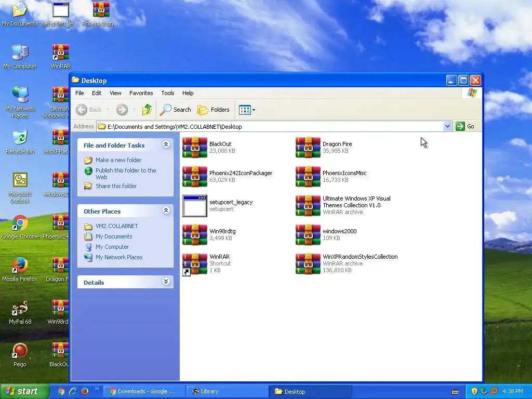The width and height of the screenshot is (532, 399).
Task: Click the Go button beside the address bar
Action: point(465,126)
